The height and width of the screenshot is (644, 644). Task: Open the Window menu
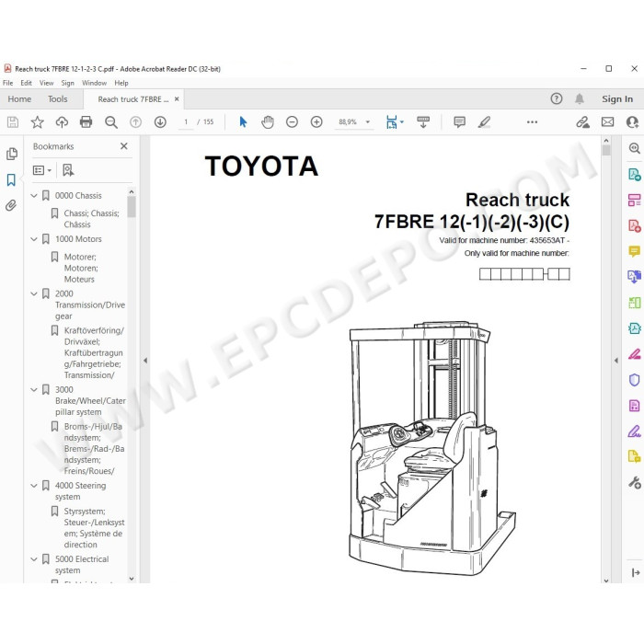pyautogui.click(x=94, y=83)
